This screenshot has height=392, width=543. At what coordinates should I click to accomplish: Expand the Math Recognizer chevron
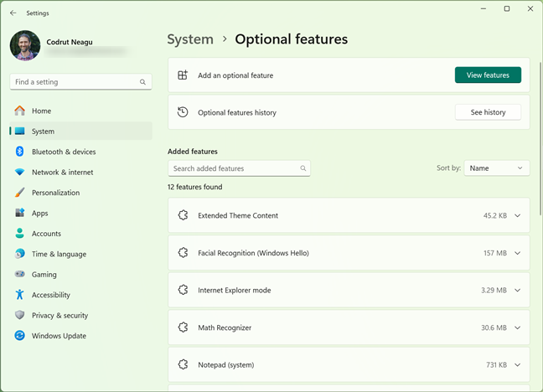pyautogui.click(x=517, y=328)
